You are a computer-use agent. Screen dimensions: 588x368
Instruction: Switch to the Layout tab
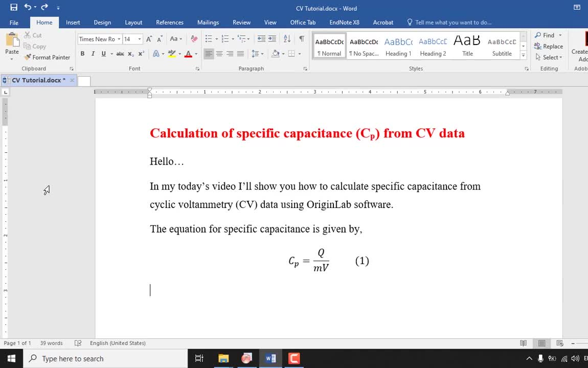(x=133, y=22)
